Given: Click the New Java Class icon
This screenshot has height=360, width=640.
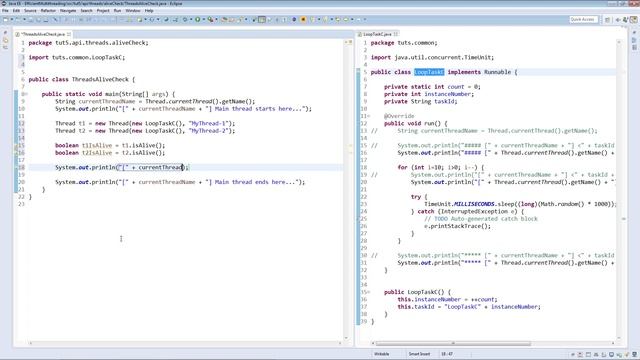Looking at the screenshot, I should [x=152, y=19].
